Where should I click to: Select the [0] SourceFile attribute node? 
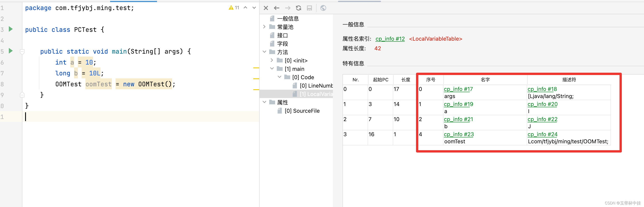pos(302,111)
